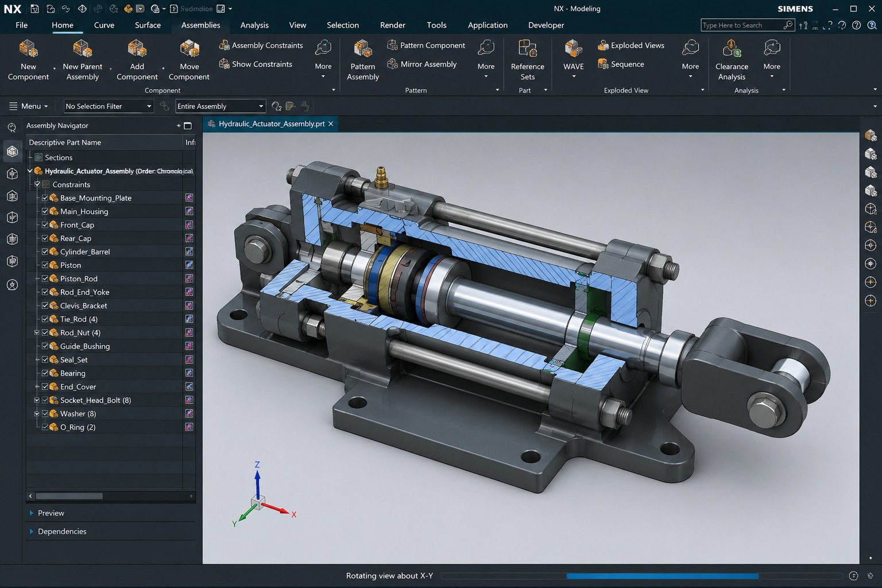882x588 pixels.
Task: Click the Descriptive Part Name column header
Action: [104, 142]
